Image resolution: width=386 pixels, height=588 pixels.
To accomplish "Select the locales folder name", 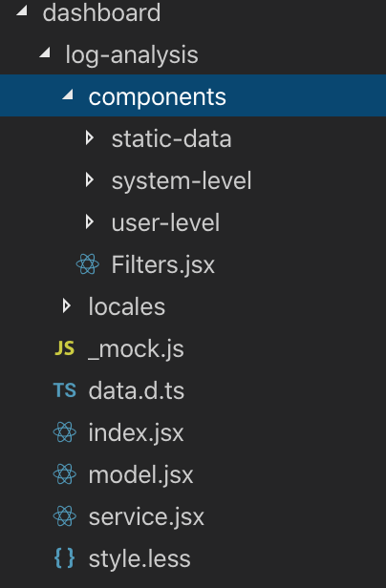I will point(127,306).
